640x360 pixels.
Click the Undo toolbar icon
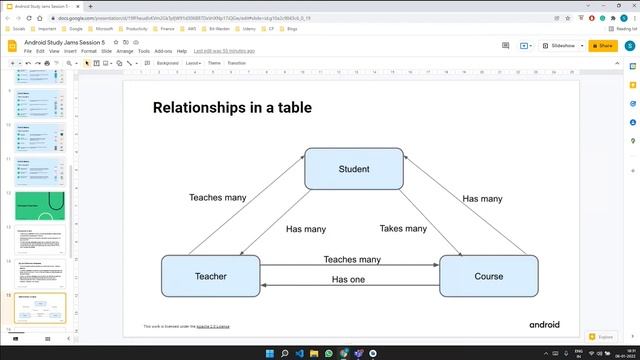coord(28,63)
